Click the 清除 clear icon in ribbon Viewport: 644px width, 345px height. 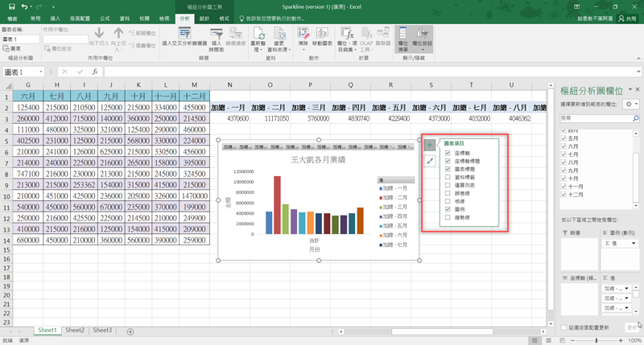click(303, 34)
